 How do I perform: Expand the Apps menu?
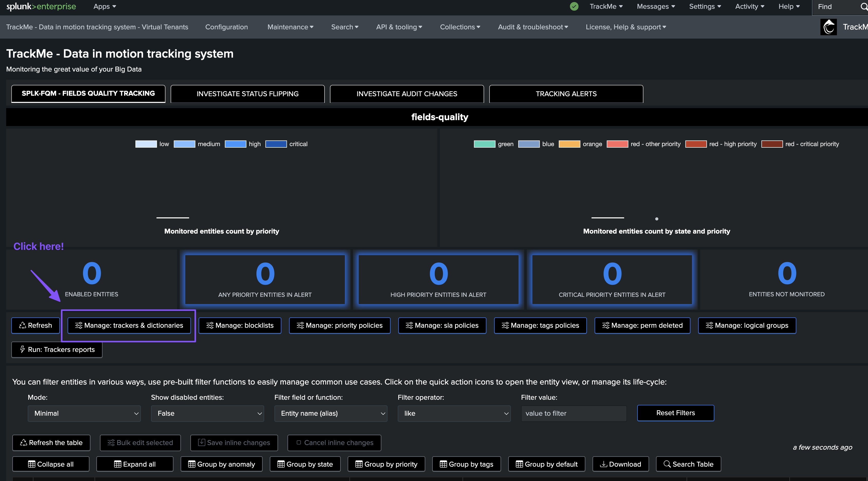[x=105, y=6]
